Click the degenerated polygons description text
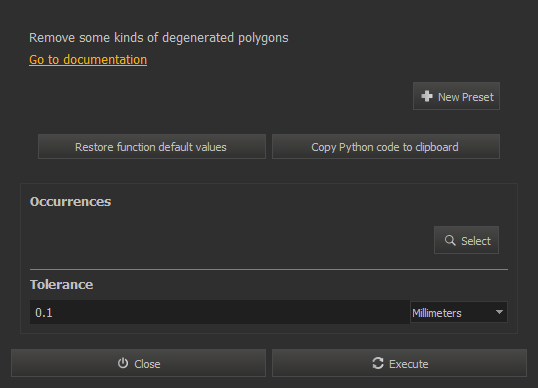The height and width of the screenshot is (388, 538). (159, 38)
